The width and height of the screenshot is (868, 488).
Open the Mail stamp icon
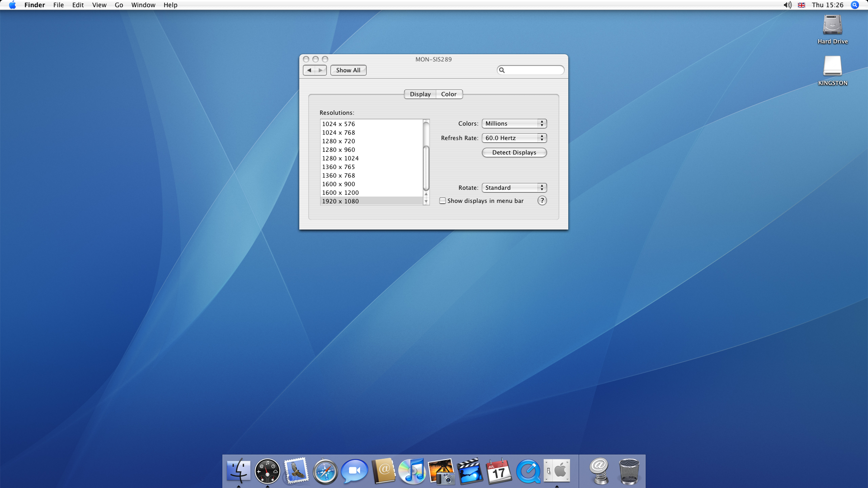coord(296,471)
